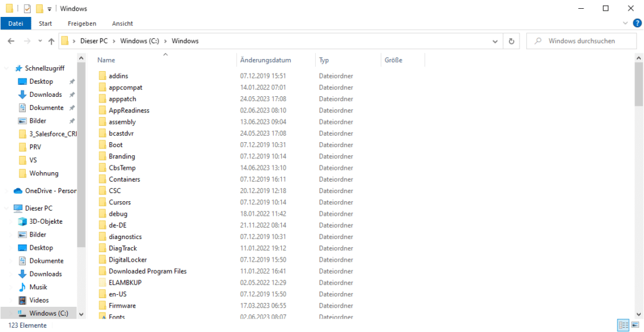
Task: Select the 'Downloaded Program Files' folder name
Action: coord(147,271)
